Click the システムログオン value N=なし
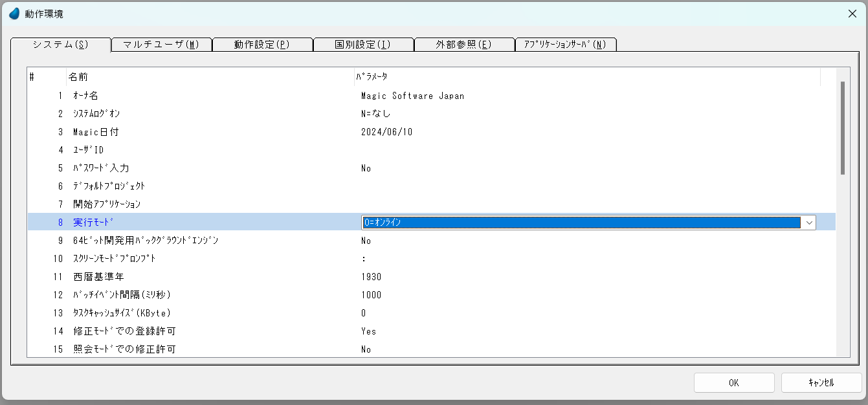The height and width of the screenshot is (405, 868). click(375, 114)
